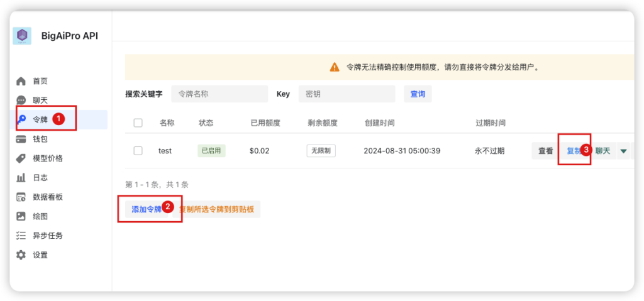Toggle the select-all checkbox in table header
This screenshot has height=301, width=644.
138,123
